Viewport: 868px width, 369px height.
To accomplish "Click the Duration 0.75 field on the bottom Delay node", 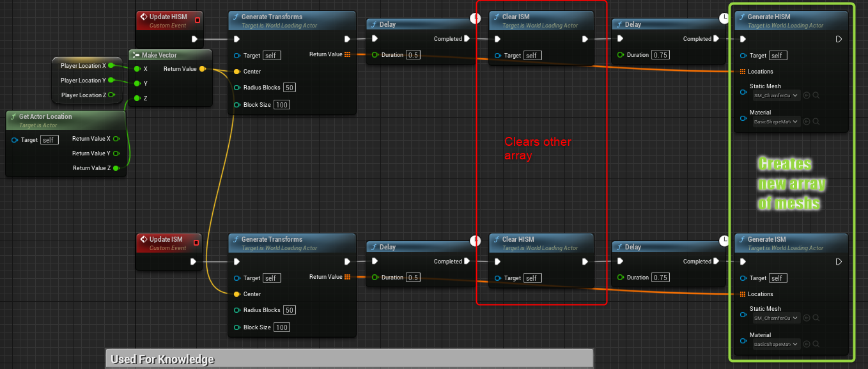I will [x=660, y=277].
